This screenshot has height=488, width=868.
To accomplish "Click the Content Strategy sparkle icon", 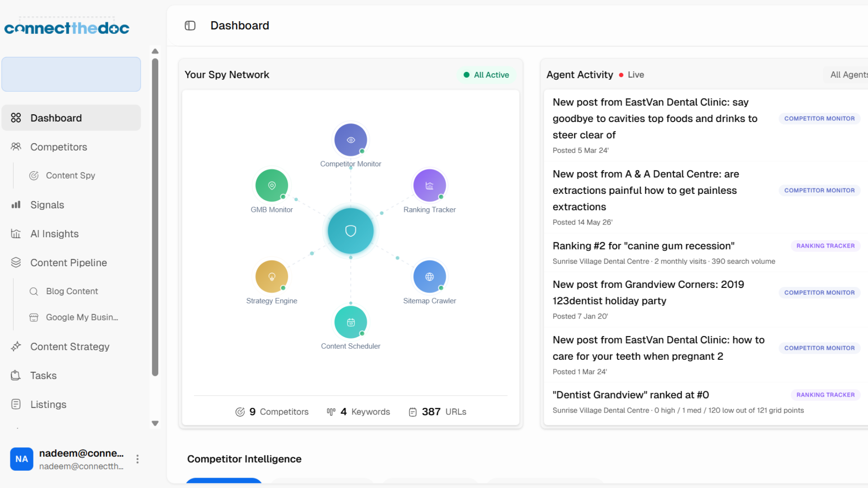I will [x=16, y=347].
